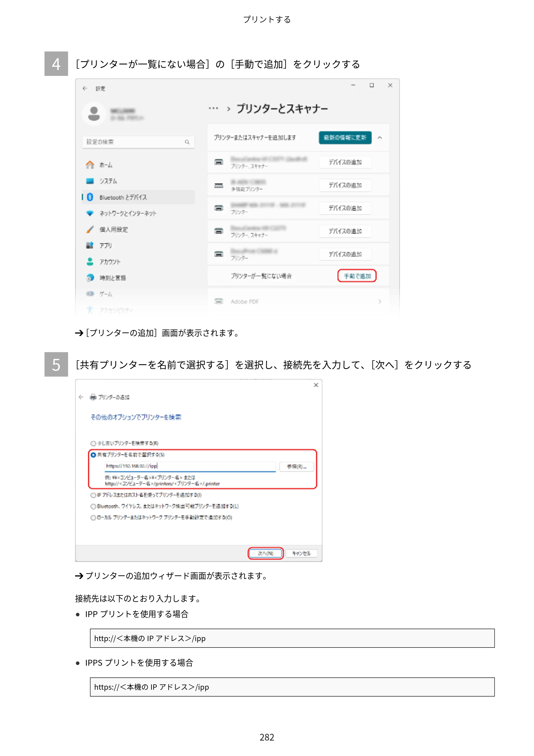Click the user profile avatar

coord(94,114)
